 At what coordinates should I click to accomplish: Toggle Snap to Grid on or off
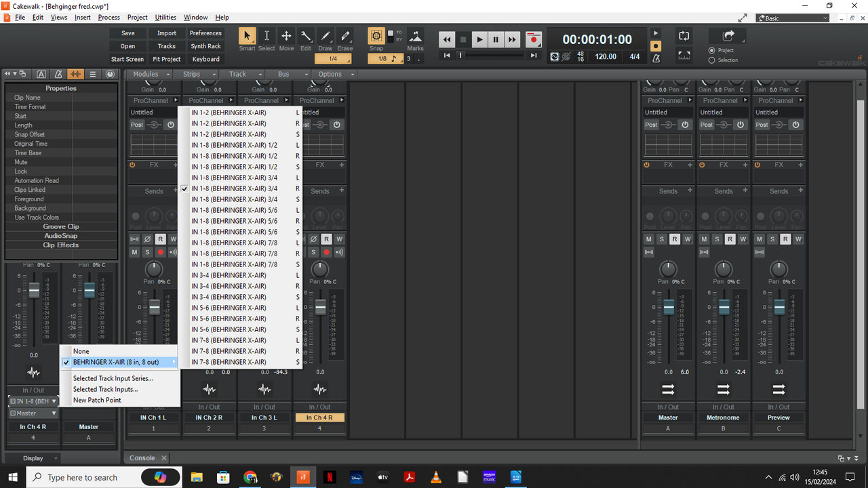(376, 35)
